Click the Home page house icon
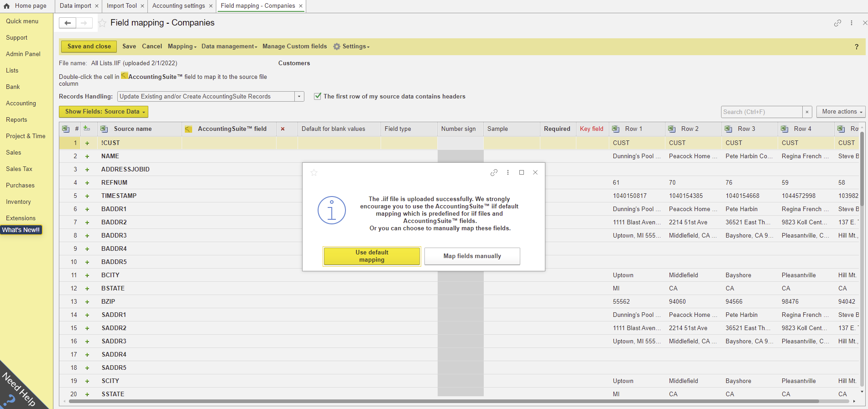 coord(7,6)
